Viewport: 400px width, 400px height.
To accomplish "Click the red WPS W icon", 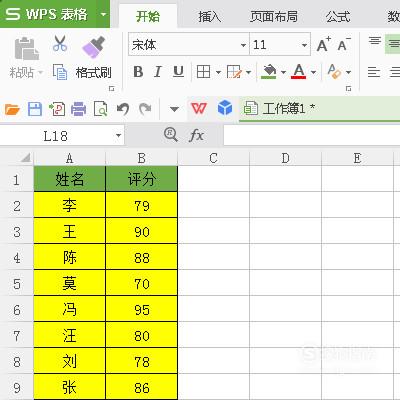I will coord(199,108).
